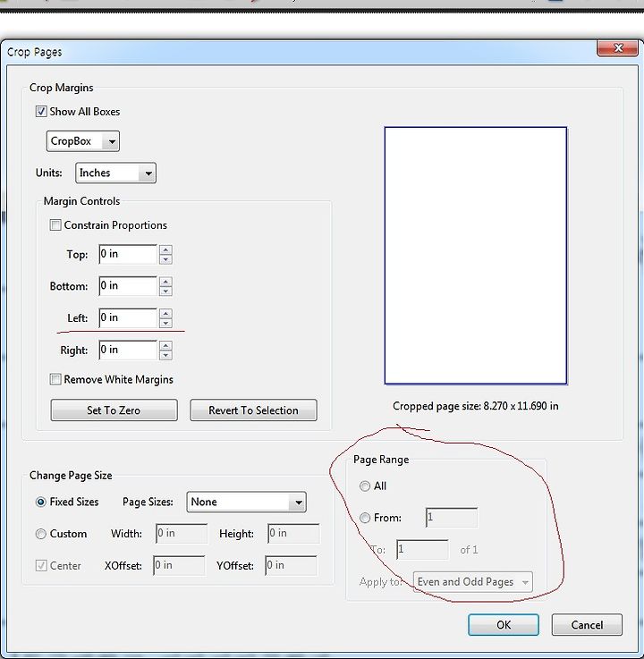Click the Right margin input field
The height and width of the screenshot is (659, 644).
click(128, 351)
